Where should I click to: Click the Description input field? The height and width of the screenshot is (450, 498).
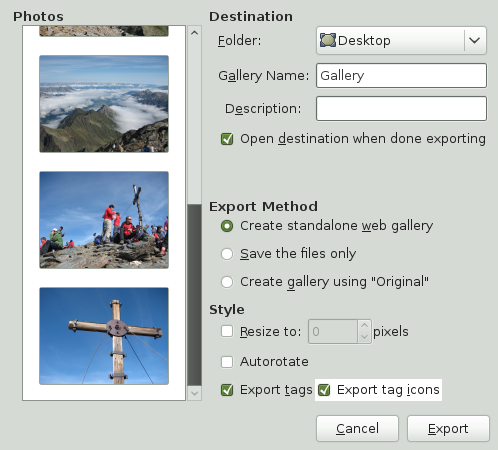coord(401,109)
